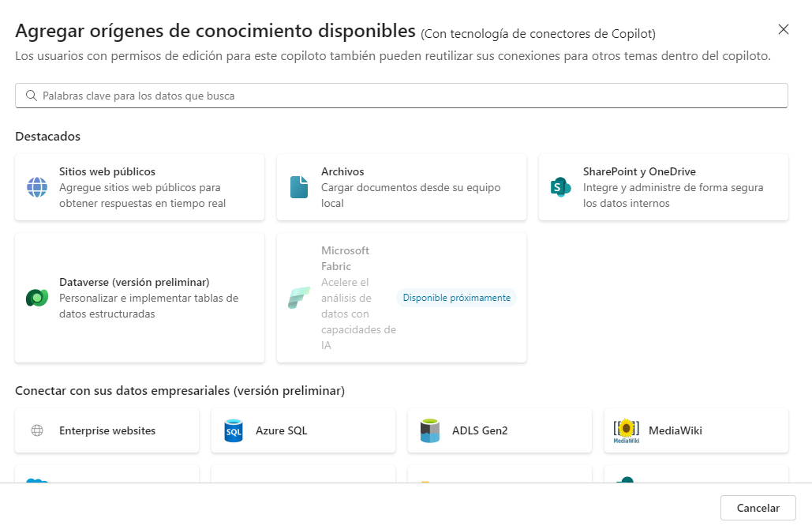Click the ADLS Gen2 storage icon
Viewport: 812px width, 526px height.
[430, 430]
